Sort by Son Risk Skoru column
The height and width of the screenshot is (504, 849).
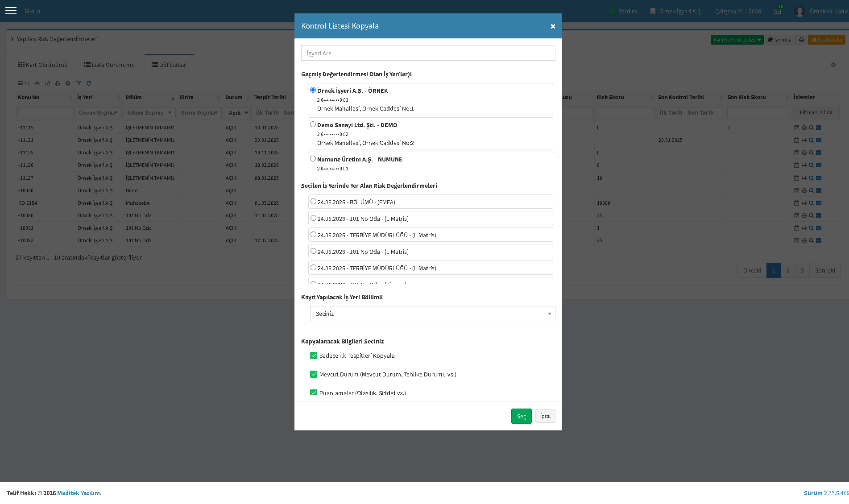pos(758,97)
